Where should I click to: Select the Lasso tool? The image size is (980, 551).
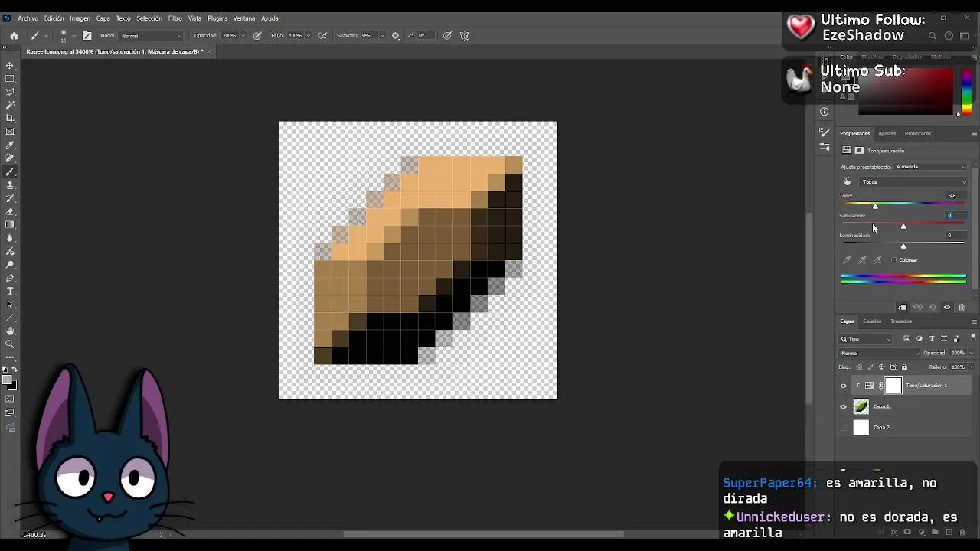point(10,92)
